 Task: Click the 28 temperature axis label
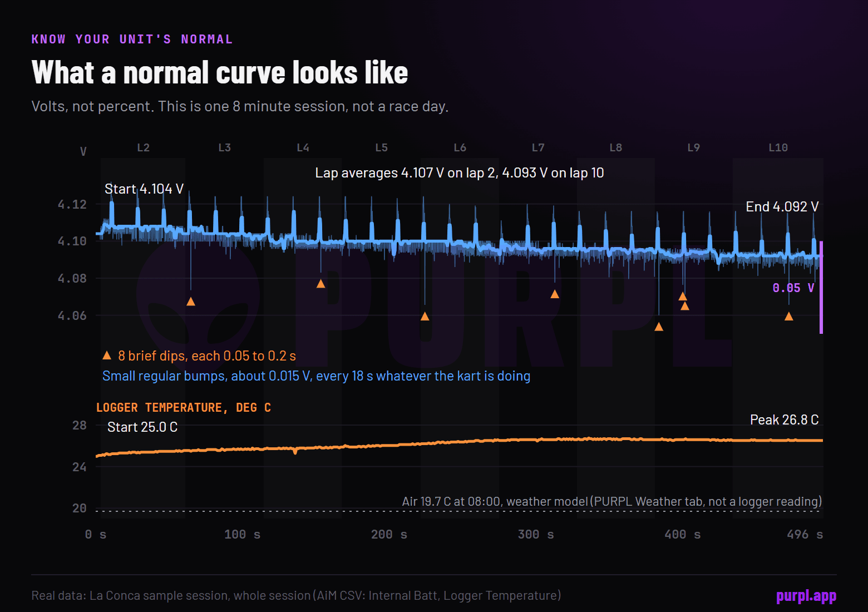pyautogui.click(x=80, y=426)
